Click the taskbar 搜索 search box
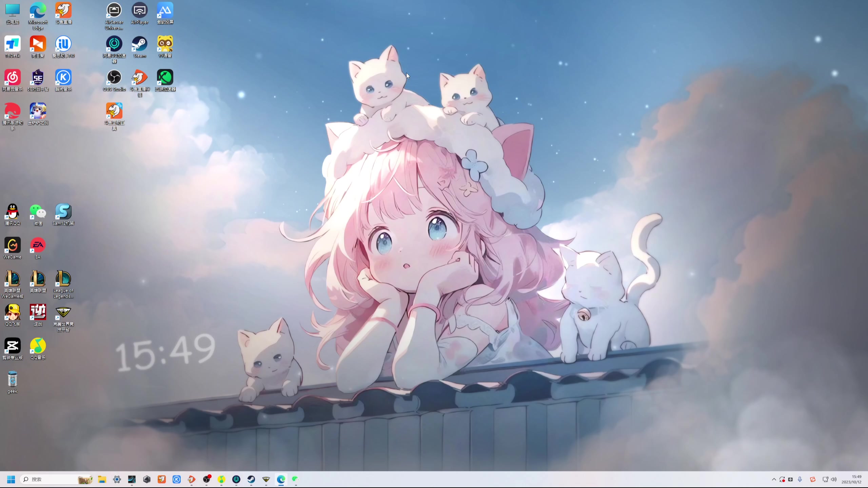The height and width of the screenshot is (488, 868). tap(57, 479)
